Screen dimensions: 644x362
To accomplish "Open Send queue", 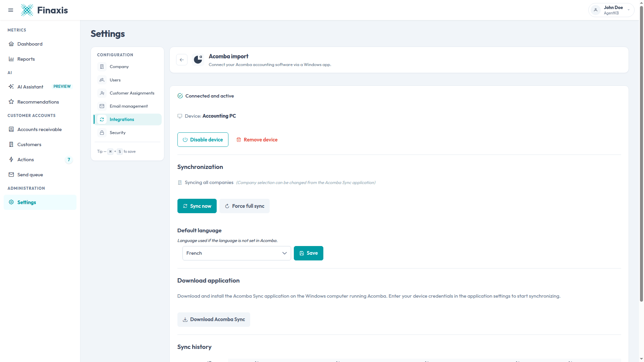I will pos(40,175).
